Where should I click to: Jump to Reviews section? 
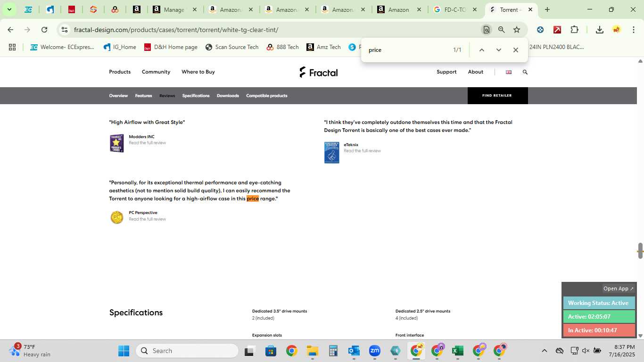(x=167, y=96)
